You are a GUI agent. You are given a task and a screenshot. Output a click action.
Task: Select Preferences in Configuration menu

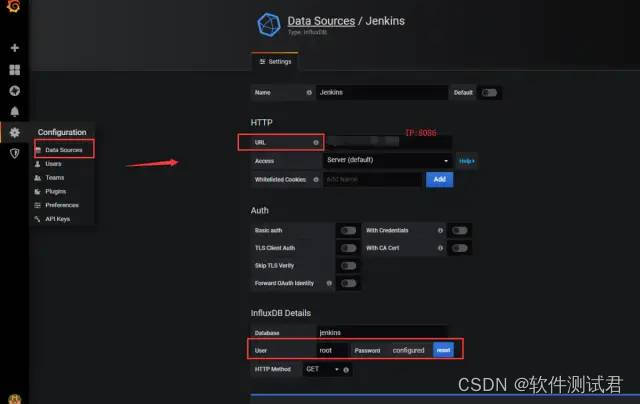point(62,205)
